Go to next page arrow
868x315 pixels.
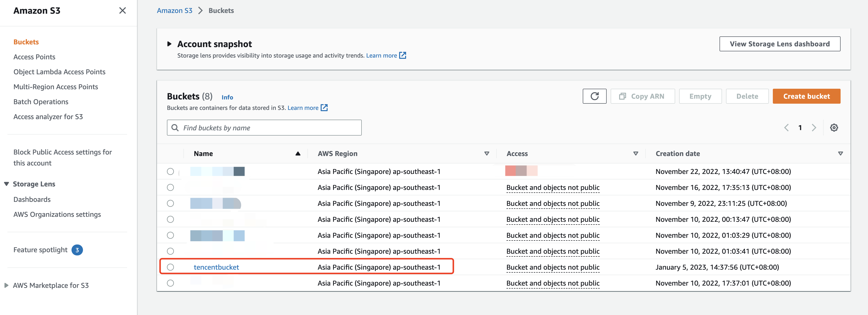[814, 128]
